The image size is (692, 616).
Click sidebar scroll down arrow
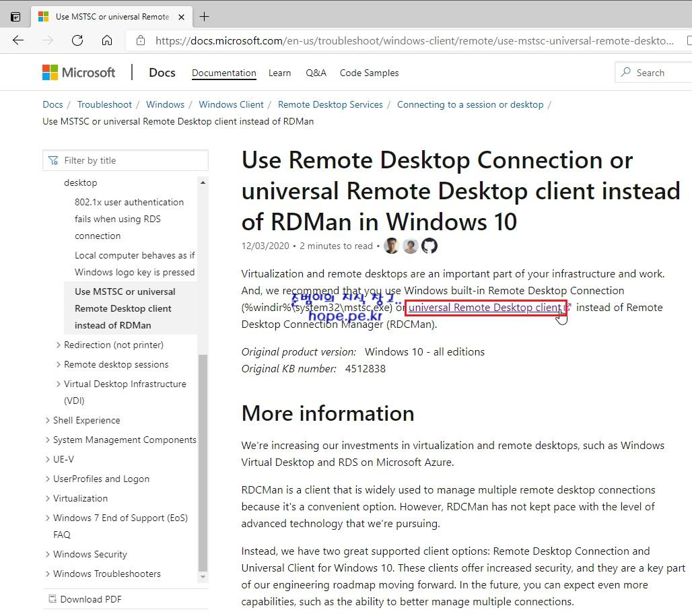203,576
